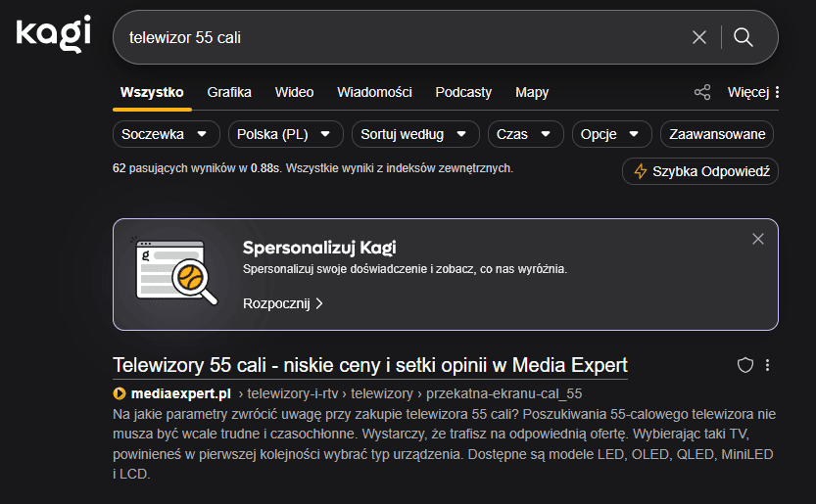Click the Szybka Odpowiedź button
The width and height of the screenshot is (816, 504).
[x=700, y=171]
